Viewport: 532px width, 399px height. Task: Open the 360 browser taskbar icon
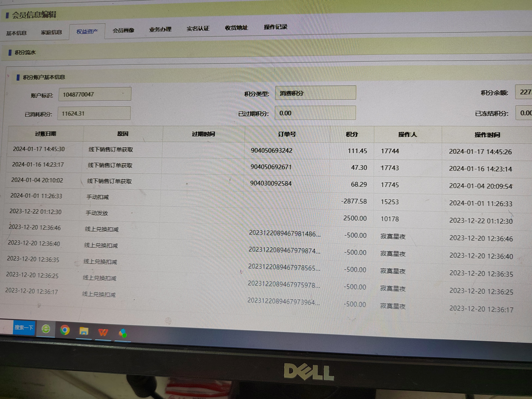pyautogui.click(x=46, y=329)
